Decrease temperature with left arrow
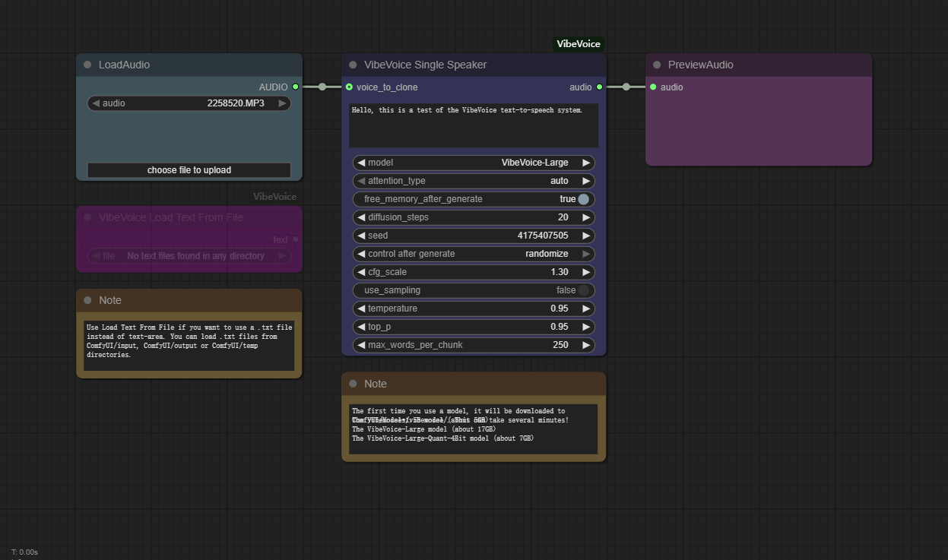 click(361, 308)
